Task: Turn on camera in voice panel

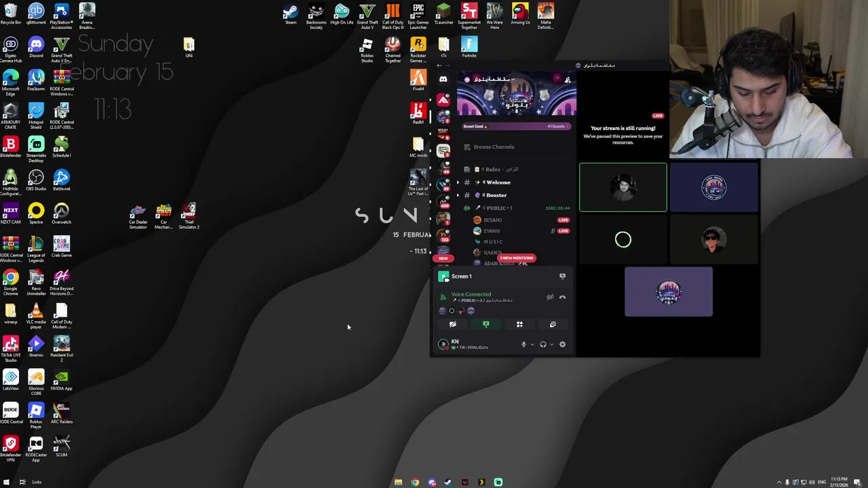Action: coord(452,324)
